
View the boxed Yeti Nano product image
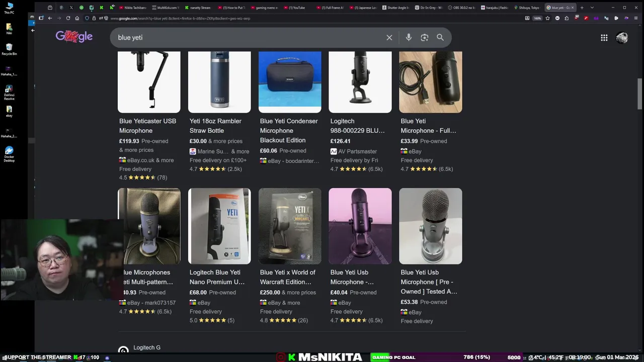[219, 226]
